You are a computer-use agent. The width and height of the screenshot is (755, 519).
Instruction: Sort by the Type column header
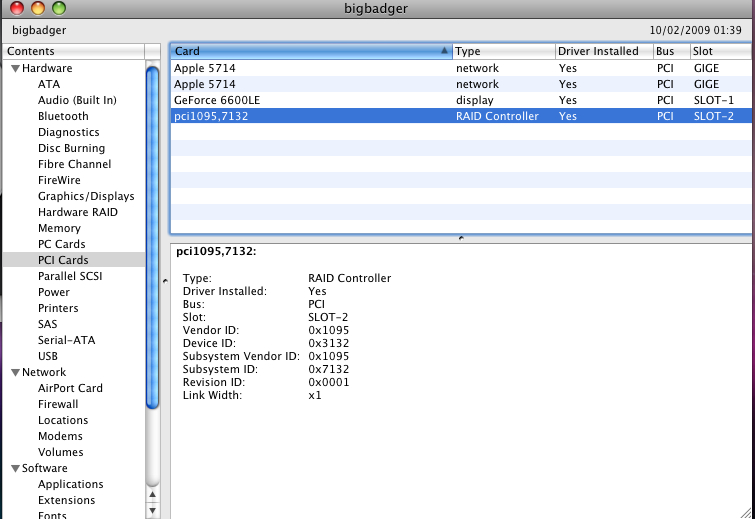pos(504,51)
